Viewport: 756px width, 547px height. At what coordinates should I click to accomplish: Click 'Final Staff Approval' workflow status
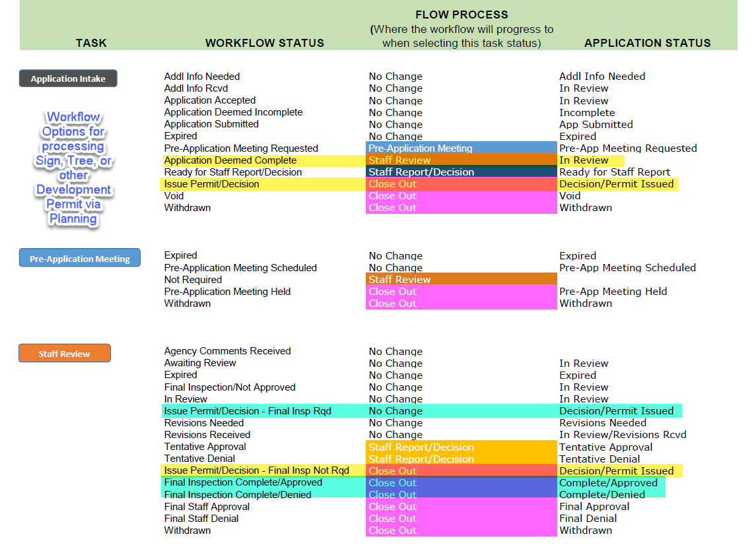207,507
